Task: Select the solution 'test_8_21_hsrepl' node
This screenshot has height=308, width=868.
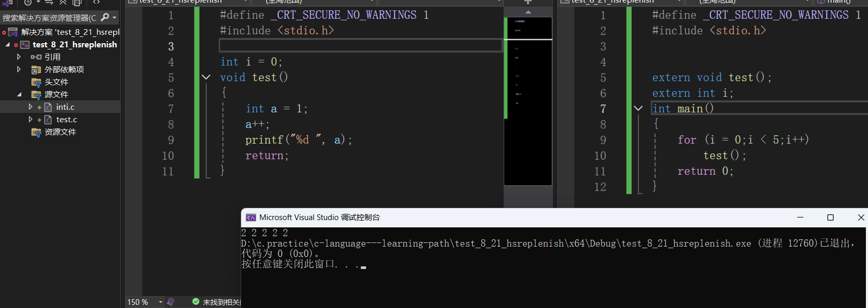Action: 70,32
